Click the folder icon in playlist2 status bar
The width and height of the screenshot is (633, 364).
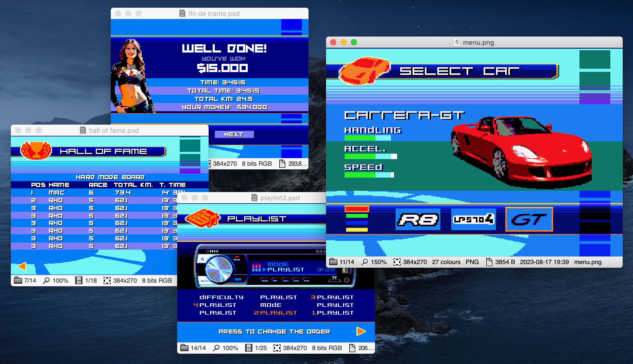(x=184, y=348)
